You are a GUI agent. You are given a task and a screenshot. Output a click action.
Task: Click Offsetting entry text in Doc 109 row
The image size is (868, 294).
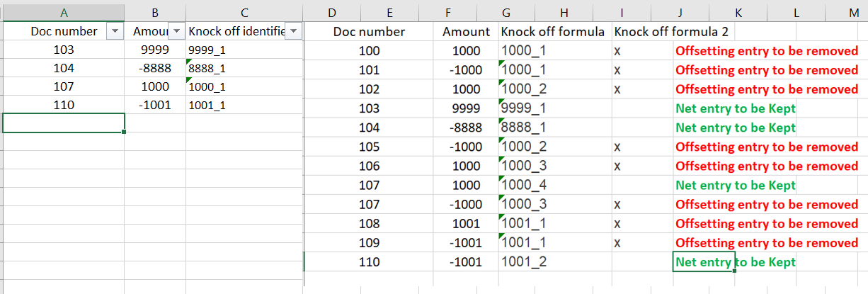[767, 243]
